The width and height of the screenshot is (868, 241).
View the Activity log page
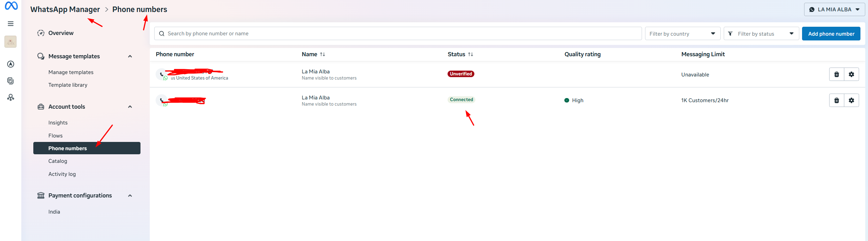[62, 174]
